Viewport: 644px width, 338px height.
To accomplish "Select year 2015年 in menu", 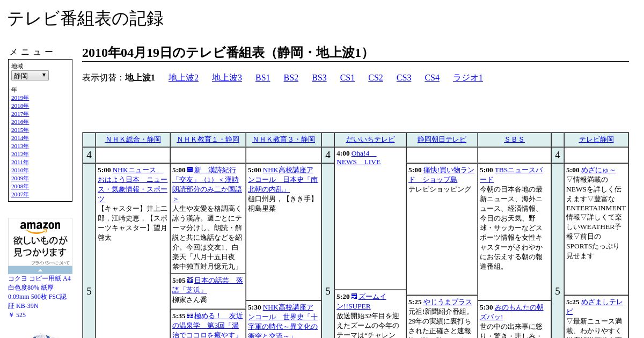I will 20,130.
